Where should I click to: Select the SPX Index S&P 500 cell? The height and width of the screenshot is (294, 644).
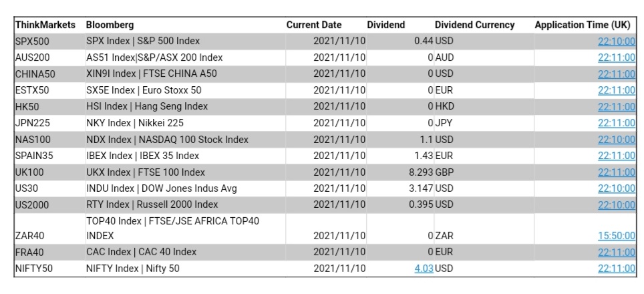[143, 41]
